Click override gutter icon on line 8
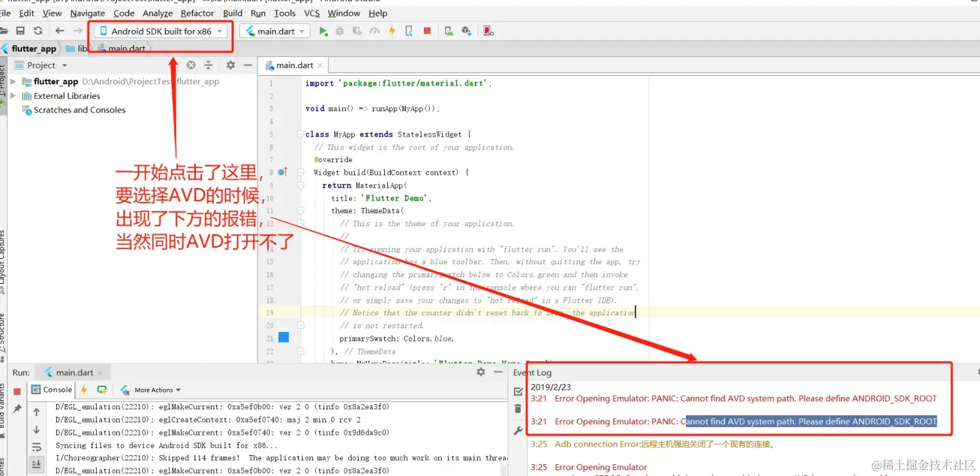Screen dimensions: 980x476 (x=282, y=172)
